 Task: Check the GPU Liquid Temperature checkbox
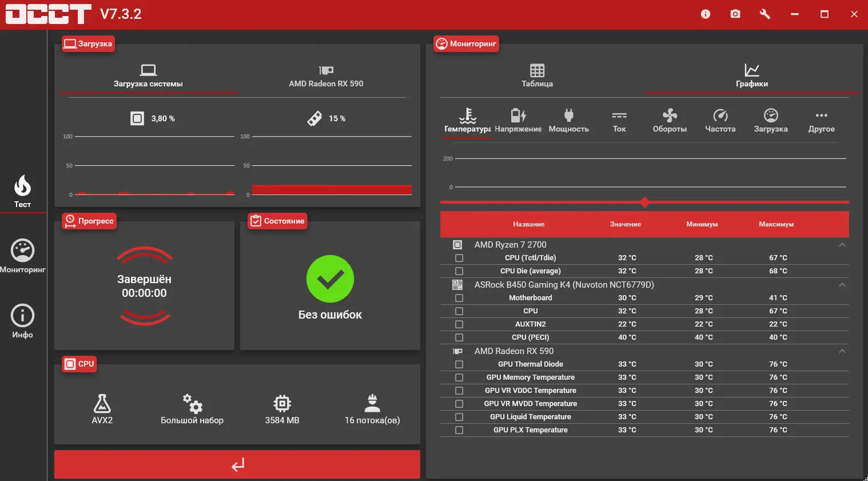[x=459, y=417]
